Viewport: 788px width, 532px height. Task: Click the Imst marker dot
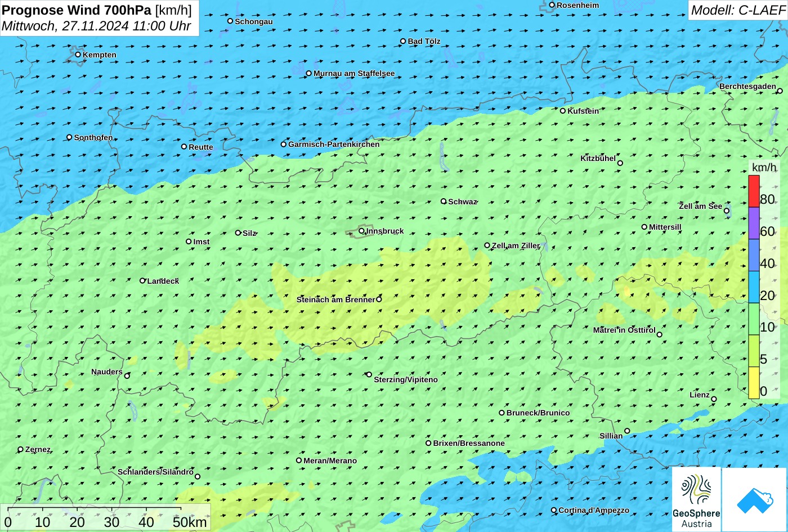189,242
